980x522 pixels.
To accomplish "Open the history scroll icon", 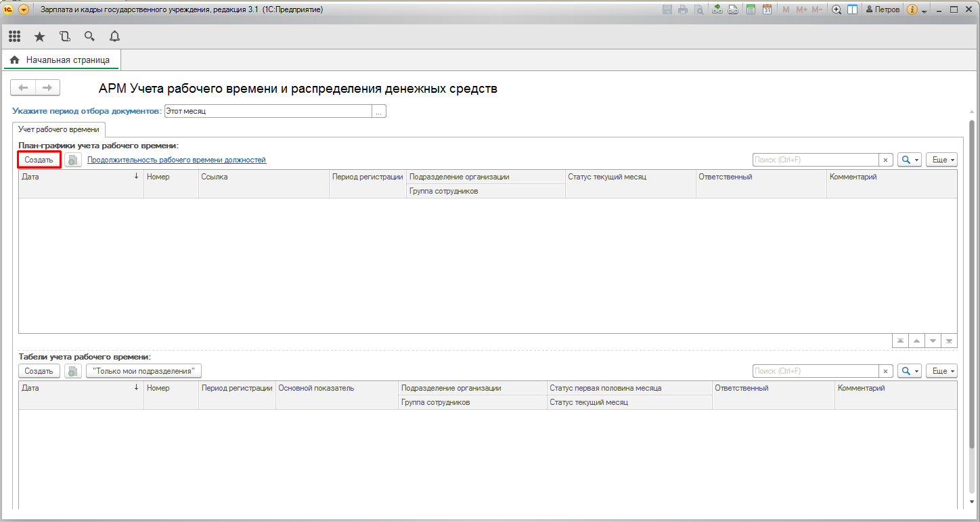I will pyautogui.click(x=64, y=37).
